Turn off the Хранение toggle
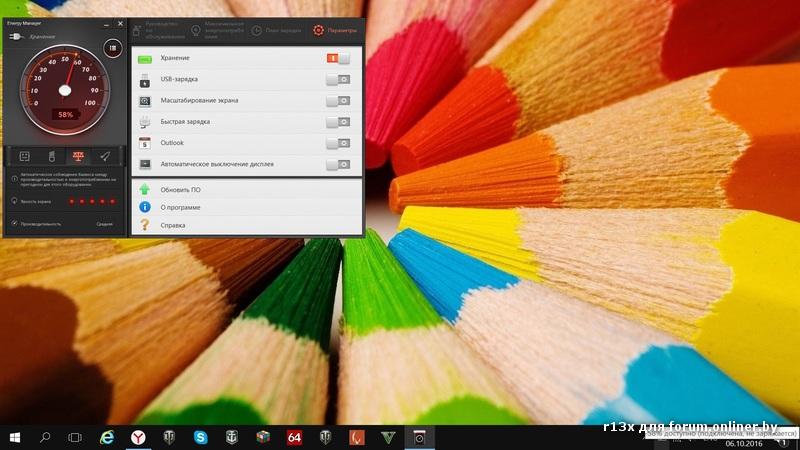Image resolution: width=800 pixels, height=450 pixels. point(338,58)
